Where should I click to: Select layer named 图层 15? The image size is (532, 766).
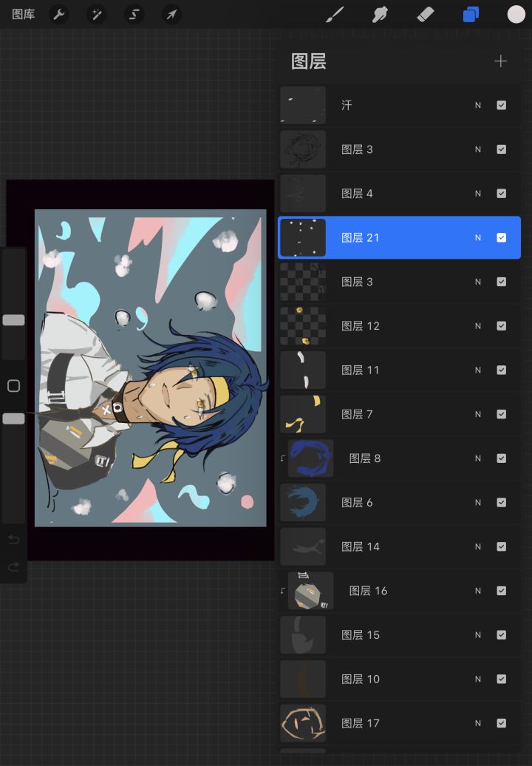(x=399, y=634)
